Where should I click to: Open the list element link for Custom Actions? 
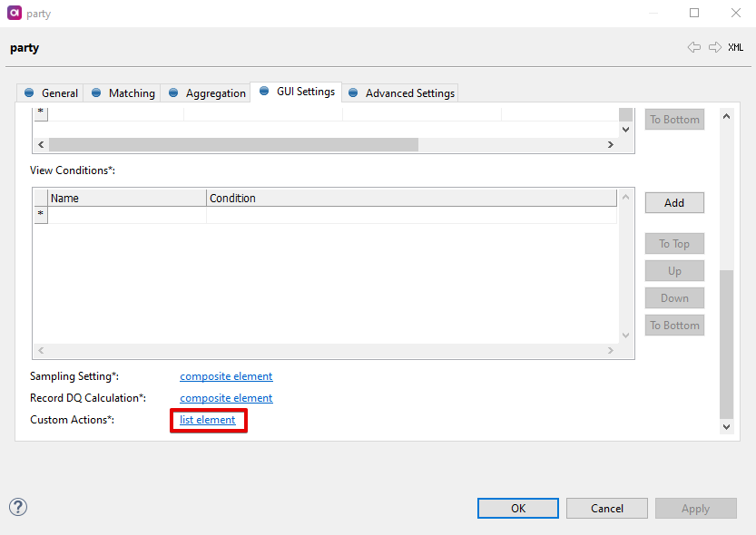tap(208, 420)
